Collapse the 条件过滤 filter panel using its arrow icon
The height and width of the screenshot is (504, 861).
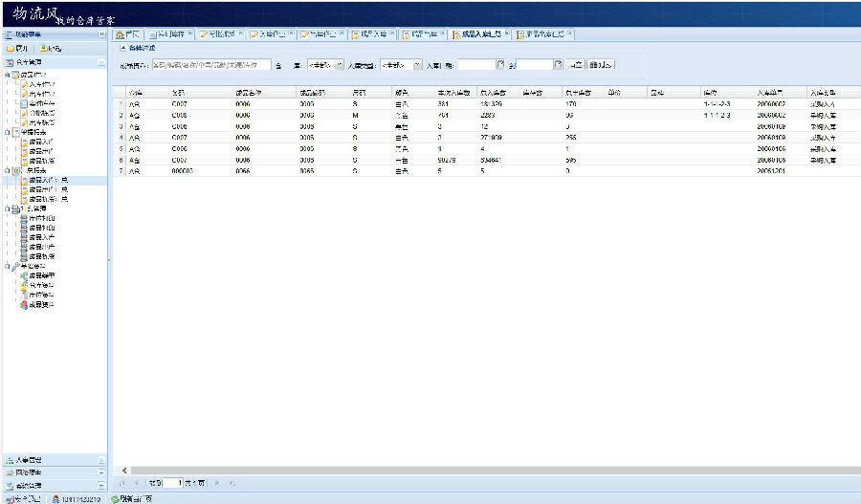123,49
